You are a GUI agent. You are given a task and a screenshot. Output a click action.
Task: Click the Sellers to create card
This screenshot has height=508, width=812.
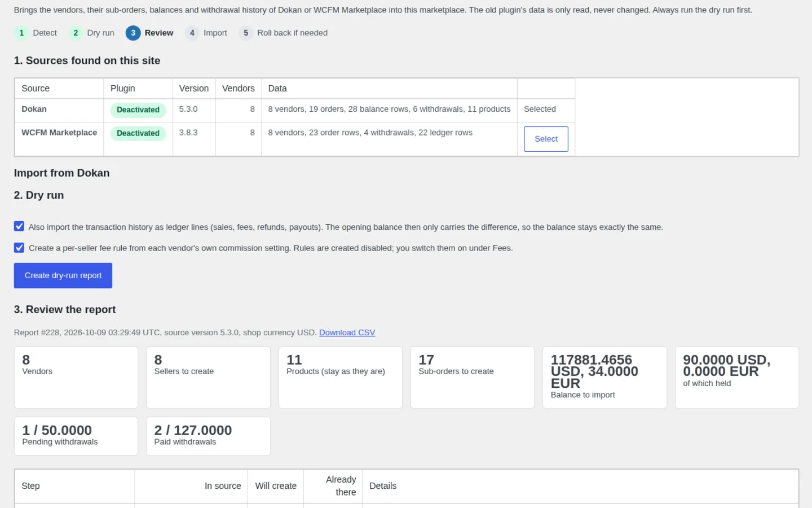tap(208, 378)
